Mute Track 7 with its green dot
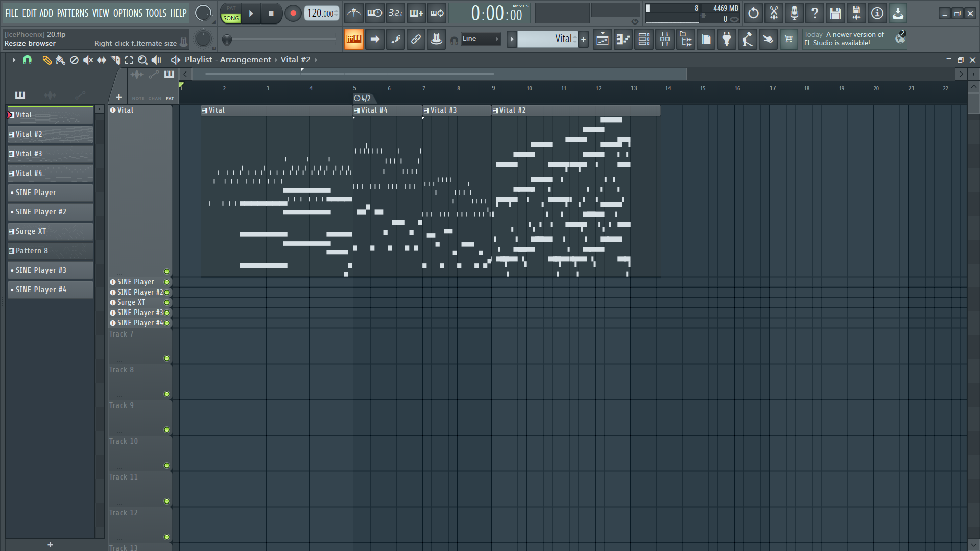 coord(166,358)
